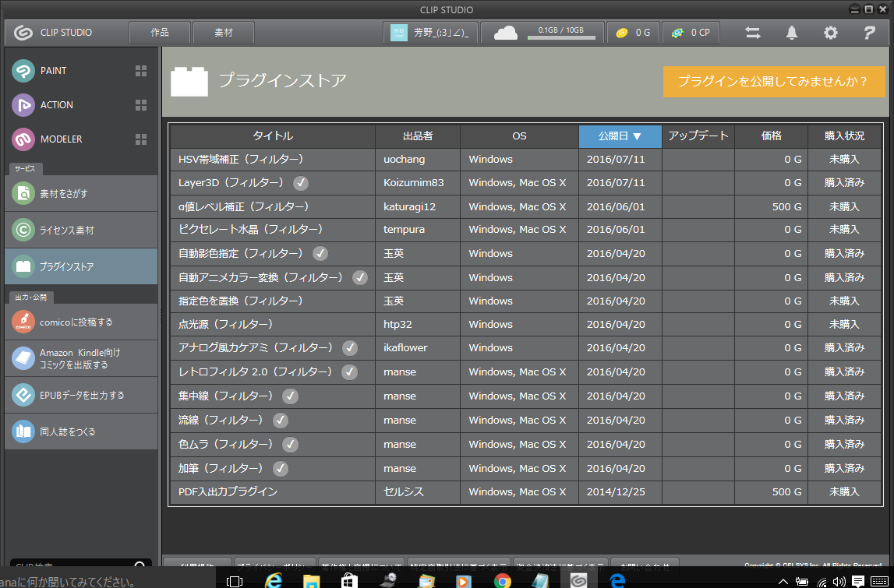The height and width of the screenshot is (588, 894).
Task: Check the 0 CP Clippy points balance
Action: (691, 33)
